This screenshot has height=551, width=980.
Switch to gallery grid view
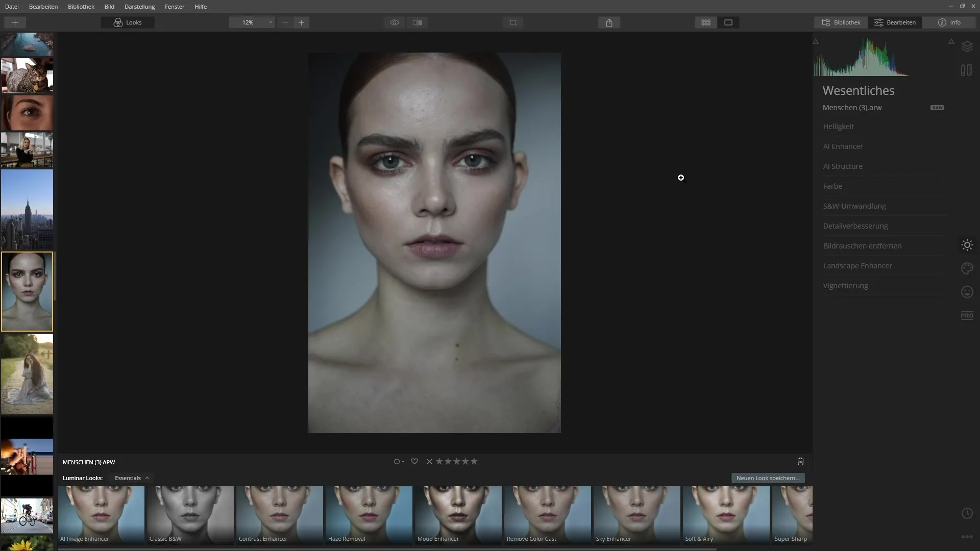(706, 22)
